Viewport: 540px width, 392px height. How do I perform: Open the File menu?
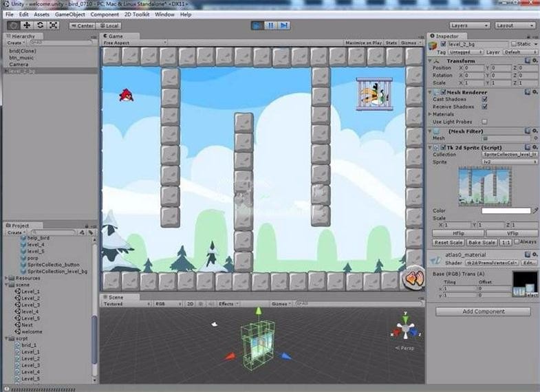pyautogui.click(x=10, y=14)
